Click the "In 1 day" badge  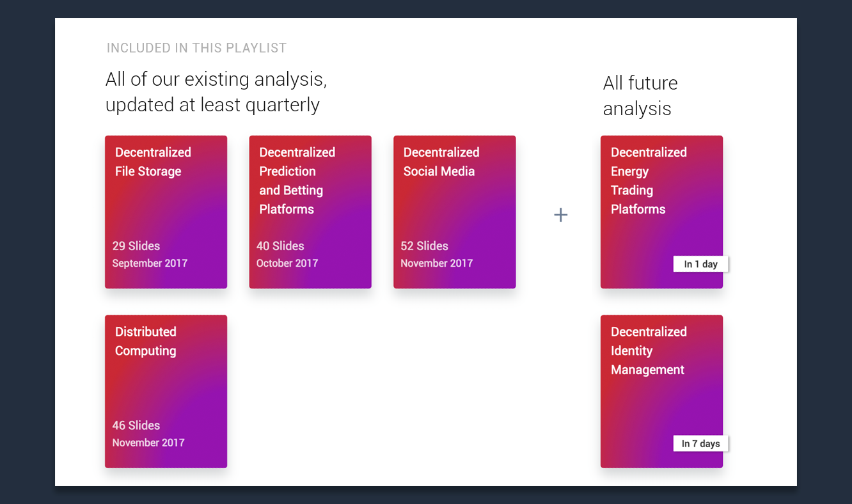(x=700, y=264)
